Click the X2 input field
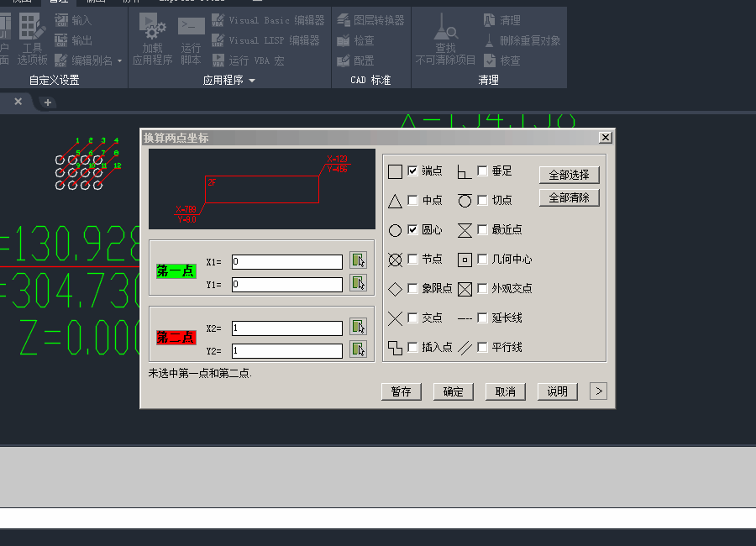Image resolution: width=756 pixels, height=546 pixels. tap(287, 328)
